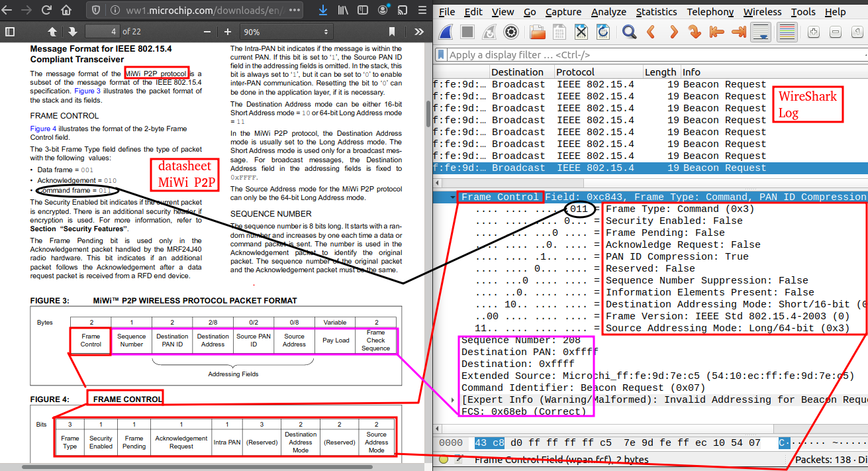Click the open capture file folder icon
This screenshot has width=868, height=471.
pos(537,32)
